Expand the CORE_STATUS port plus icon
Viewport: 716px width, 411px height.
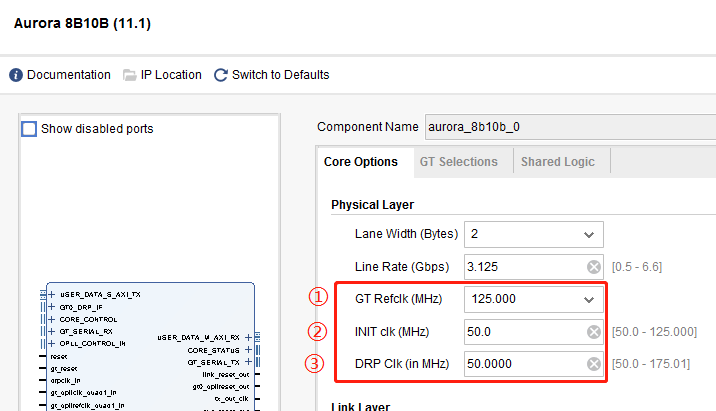tap(248, 350)
